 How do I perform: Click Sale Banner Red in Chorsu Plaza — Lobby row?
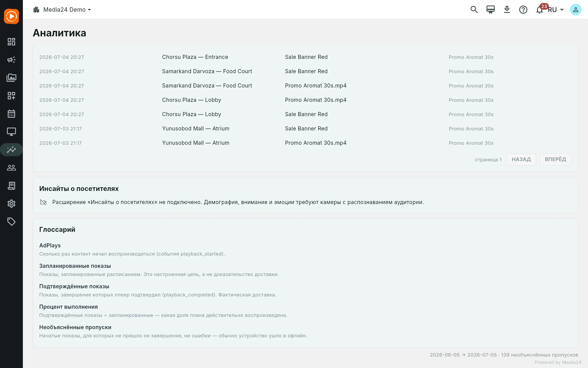[306, 114]
